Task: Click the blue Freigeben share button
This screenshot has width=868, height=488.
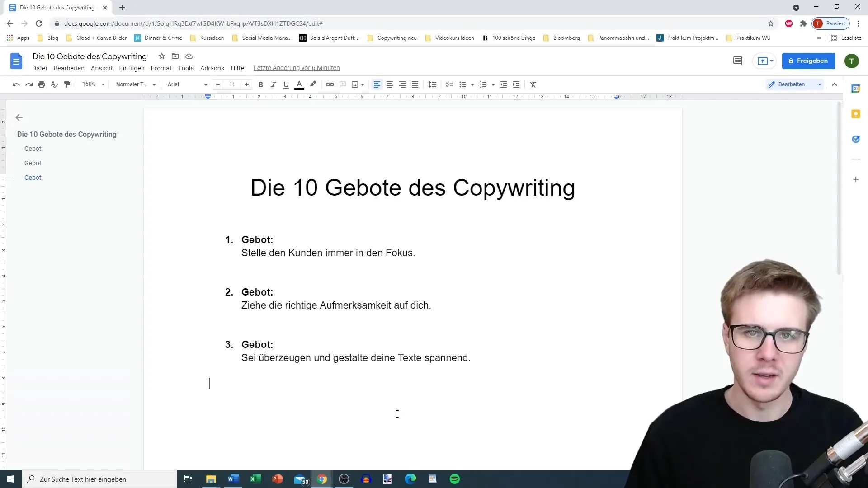Action: (808, 61)
